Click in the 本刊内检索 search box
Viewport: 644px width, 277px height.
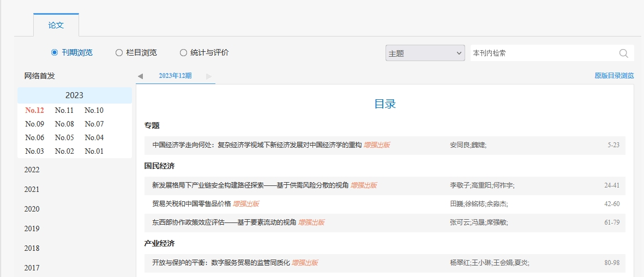click(x=543, y=53)
